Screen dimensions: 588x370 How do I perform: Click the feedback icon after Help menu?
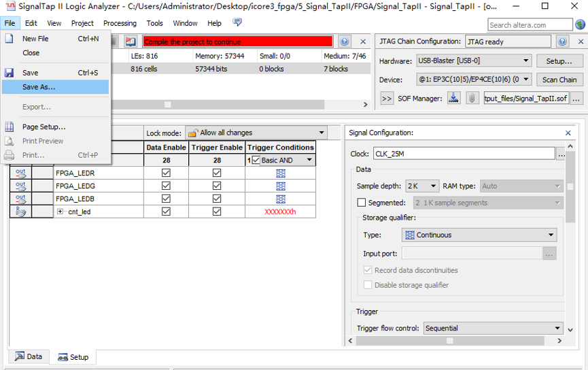237,22
